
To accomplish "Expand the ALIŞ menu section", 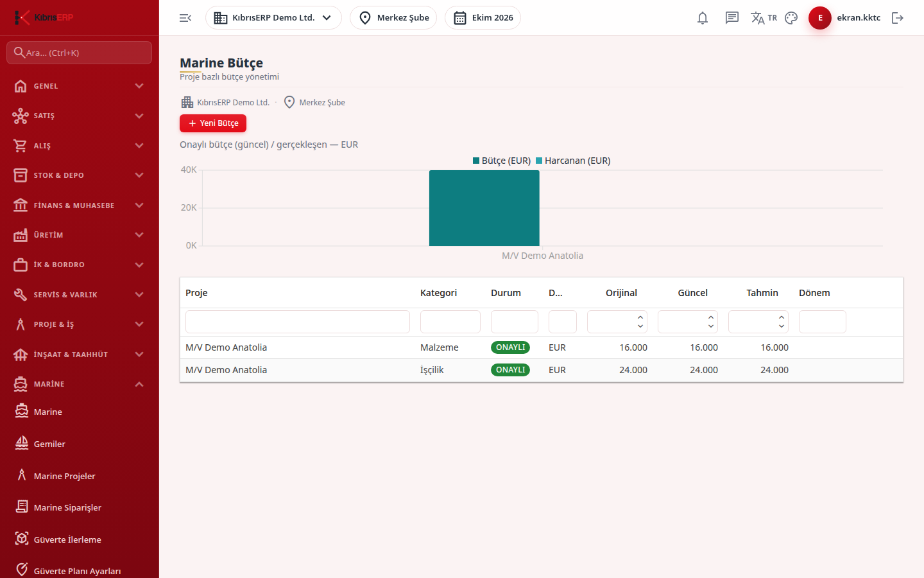I will tap(80, 146).
